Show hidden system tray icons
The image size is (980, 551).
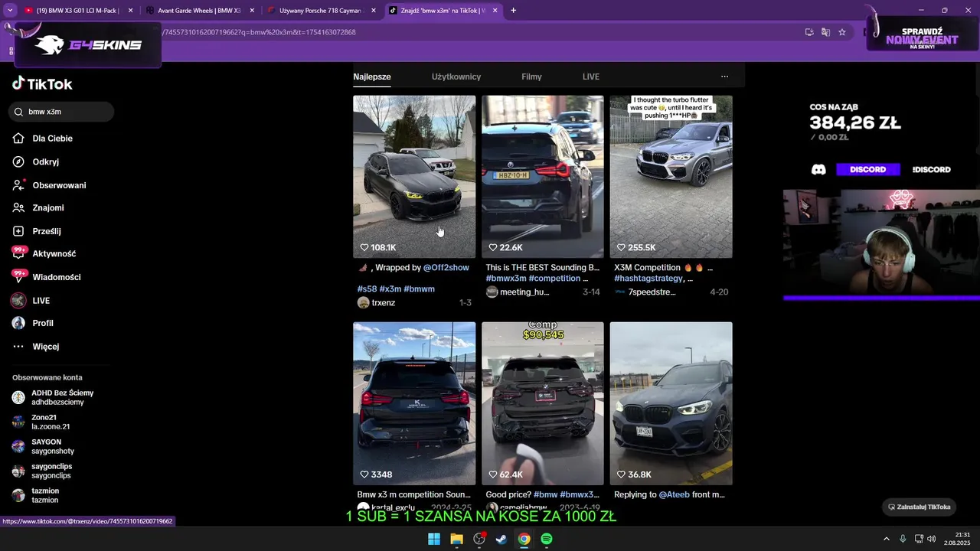(x=887, y=539)
